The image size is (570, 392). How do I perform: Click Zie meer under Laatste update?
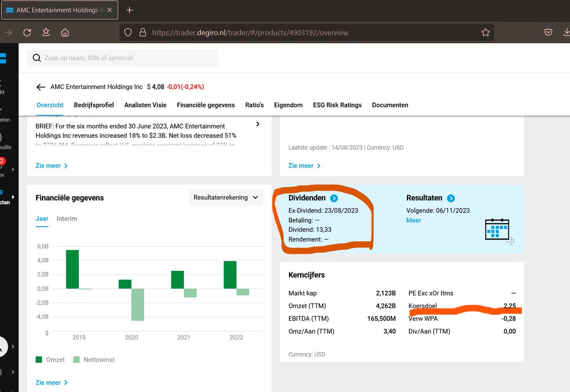pos(304,166)
